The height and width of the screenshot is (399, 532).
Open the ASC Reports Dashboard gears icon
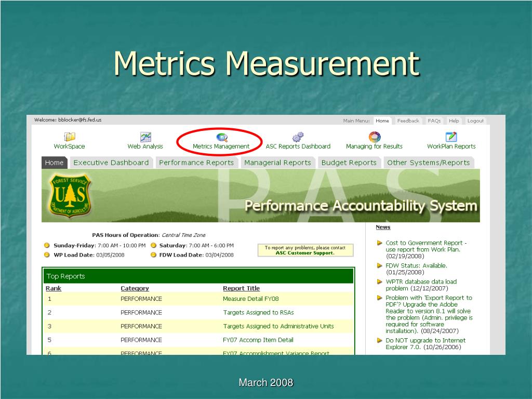click(298, 137)
